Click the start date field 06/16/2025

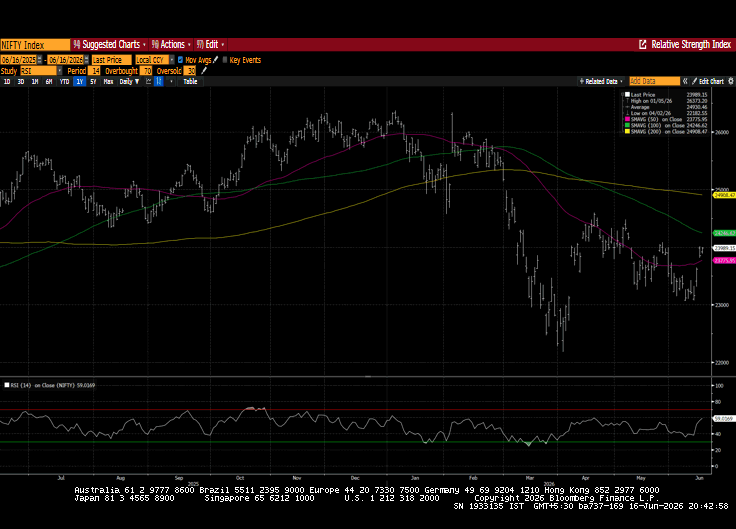(18, 60)
